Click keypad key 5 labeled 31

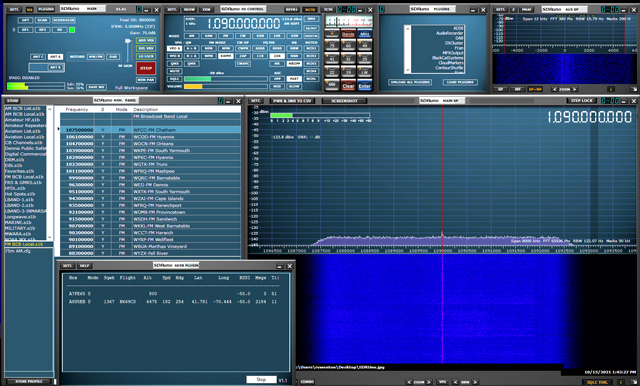[x=348, y=59]
